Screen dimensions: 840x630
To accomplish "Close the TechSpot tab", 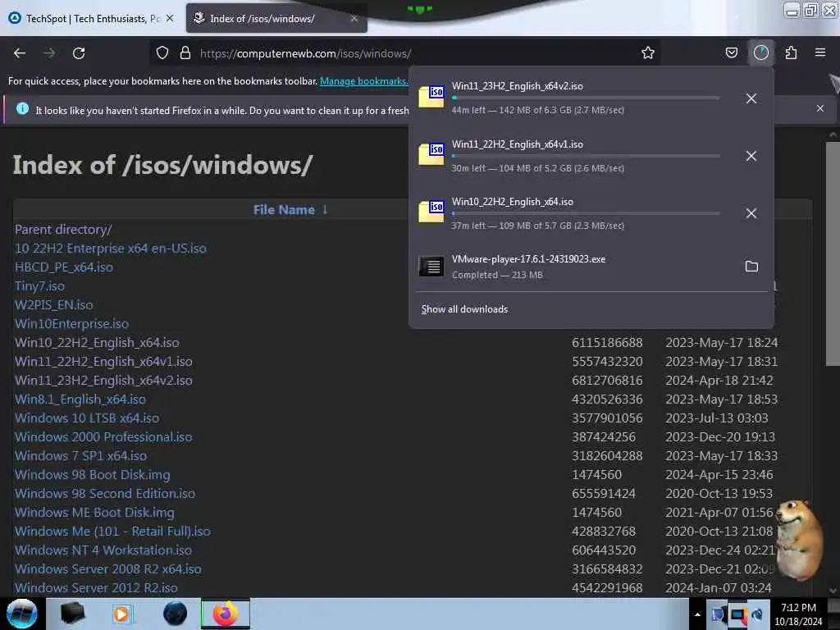I will 170,18.
